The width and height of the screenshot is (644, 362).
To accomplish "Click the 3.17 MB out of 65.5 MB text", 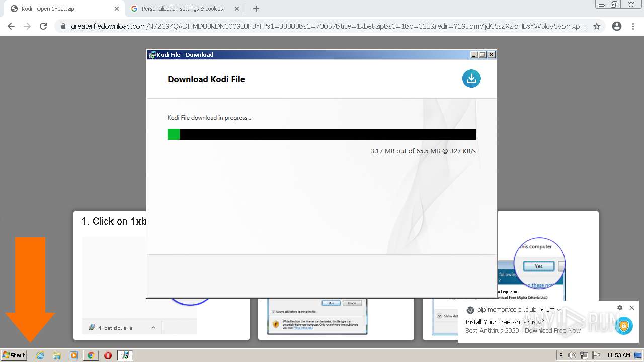I will click(423, 151).
